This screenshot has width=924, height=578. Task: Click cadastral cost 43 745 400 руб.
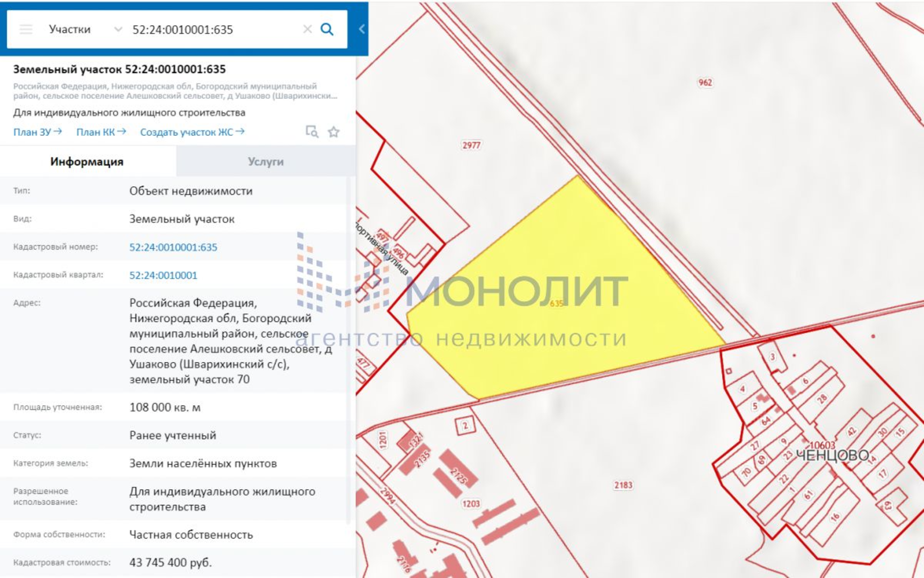click(x=170, y=563)
